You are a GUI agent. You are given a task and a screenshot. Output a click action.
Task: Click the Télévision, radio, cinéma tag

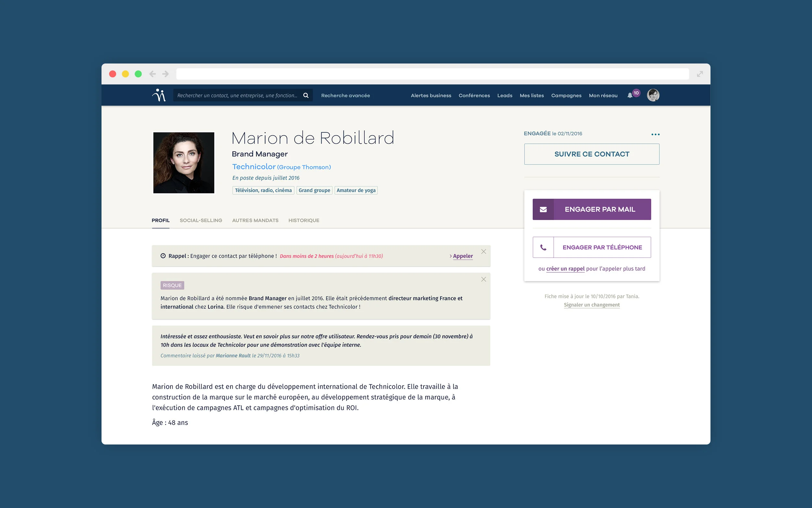coord(263,190)
